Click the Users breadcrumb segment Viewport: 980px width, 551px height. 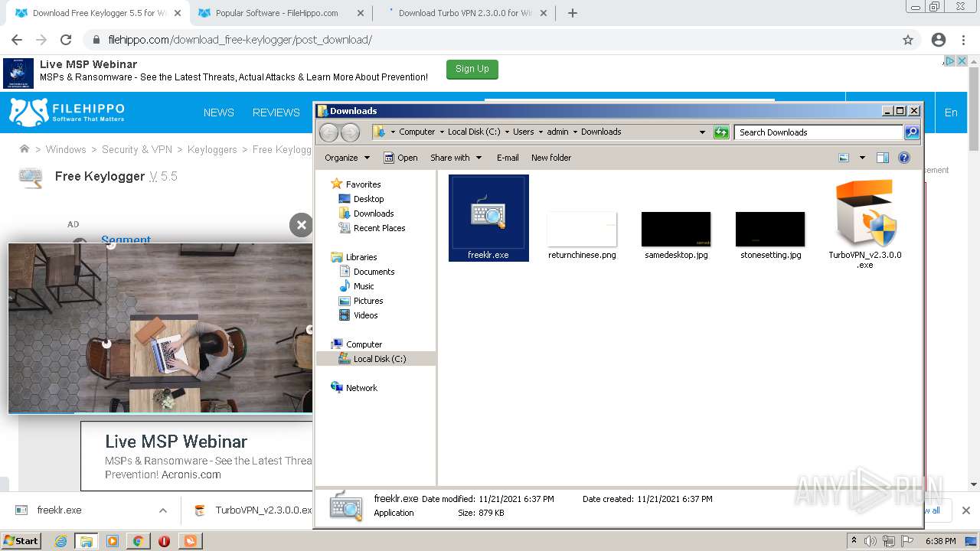point(523,132)
